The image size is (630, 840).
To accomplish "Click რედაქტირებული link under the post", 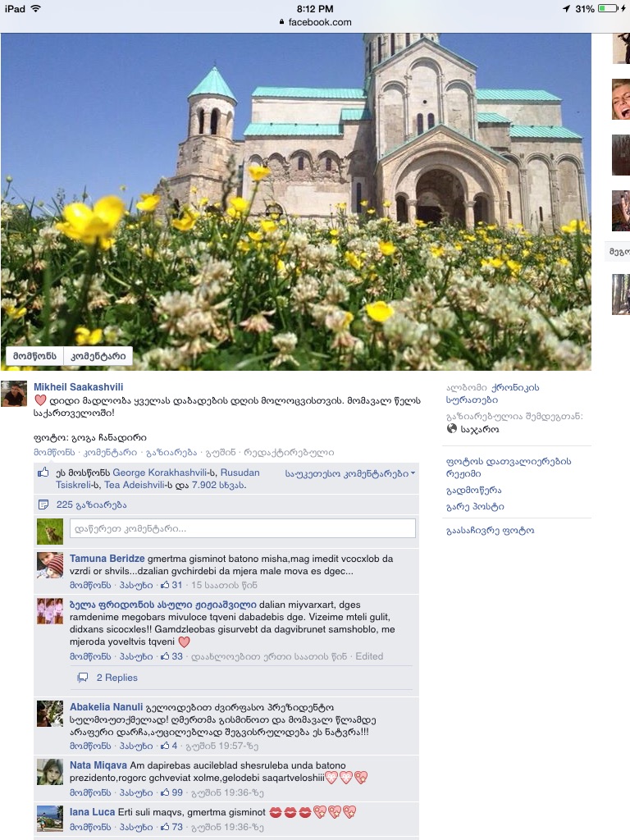I will click(x=289, y=452).
